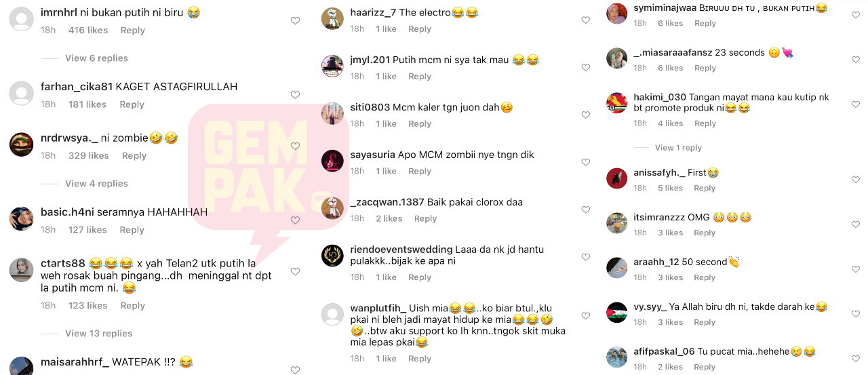Open profile via username jmyl.201
The width and height of the screenshot is (868, 375).
coord(370,60)
